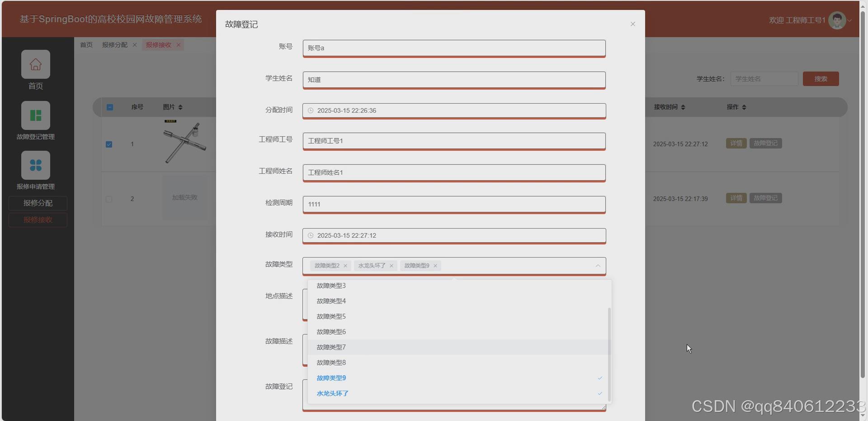This screenshot has width=868, height=421.
Task: Select 故障类型7 from the list
Action: pos(458,347)
